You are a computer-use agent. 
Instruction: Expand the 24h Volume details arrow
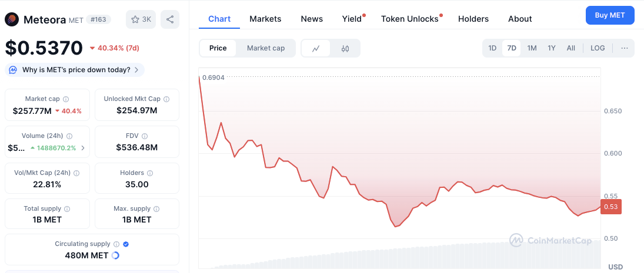83,148
